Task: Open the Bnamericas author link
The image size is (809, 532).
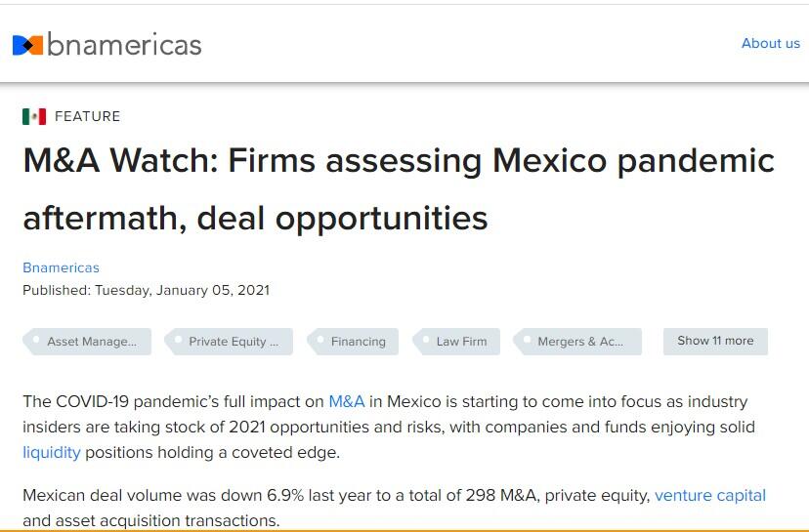Action: (61, 267)
